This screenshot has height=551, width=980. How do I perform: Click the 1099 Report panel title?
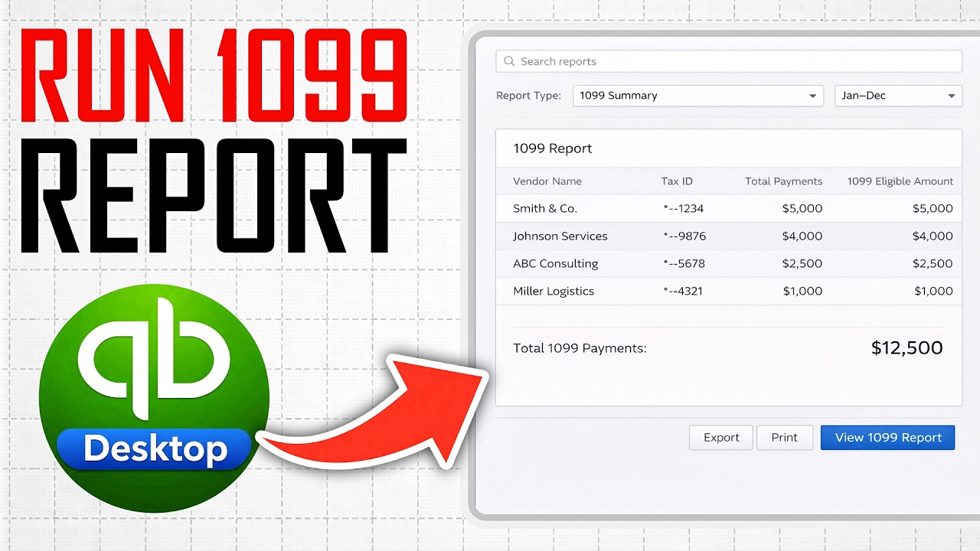(553, 148)
